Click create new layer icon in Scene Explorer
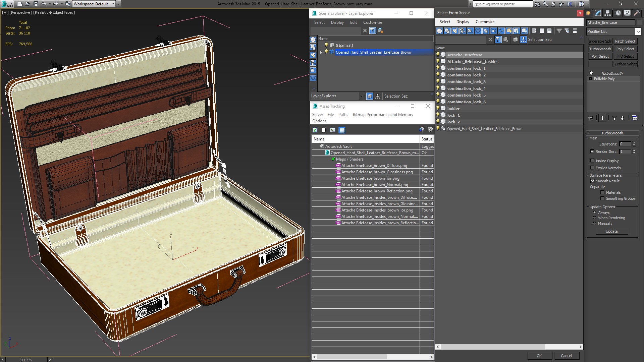This screenshot has height=362, width=644. [380, 31]
